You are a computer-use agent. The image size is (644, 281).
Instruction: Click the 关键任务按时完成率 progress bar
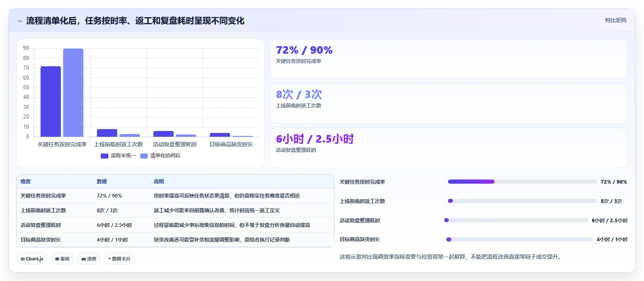[523, 182]
